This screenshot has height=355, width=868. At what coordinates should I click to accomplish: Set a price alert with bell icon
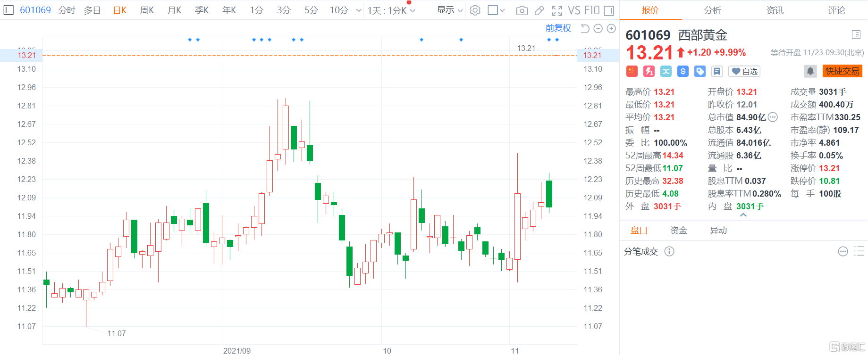(810, 71)
